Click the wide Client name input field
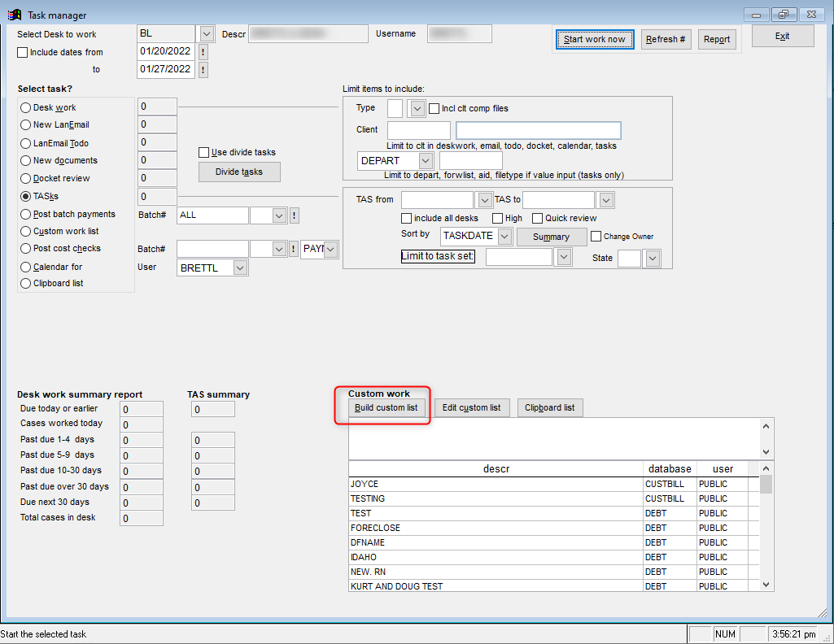Screen dimensions: 834x644 (539, 131)
